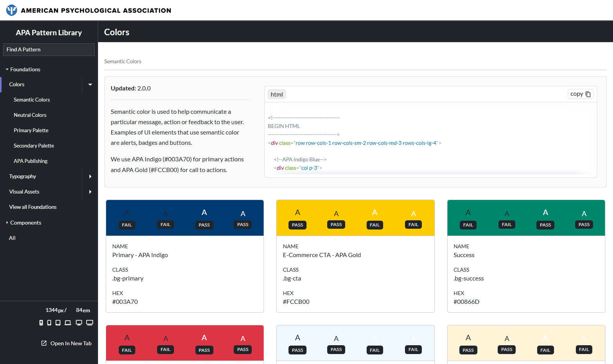Open the pattern in a new tab

(66, 343)
